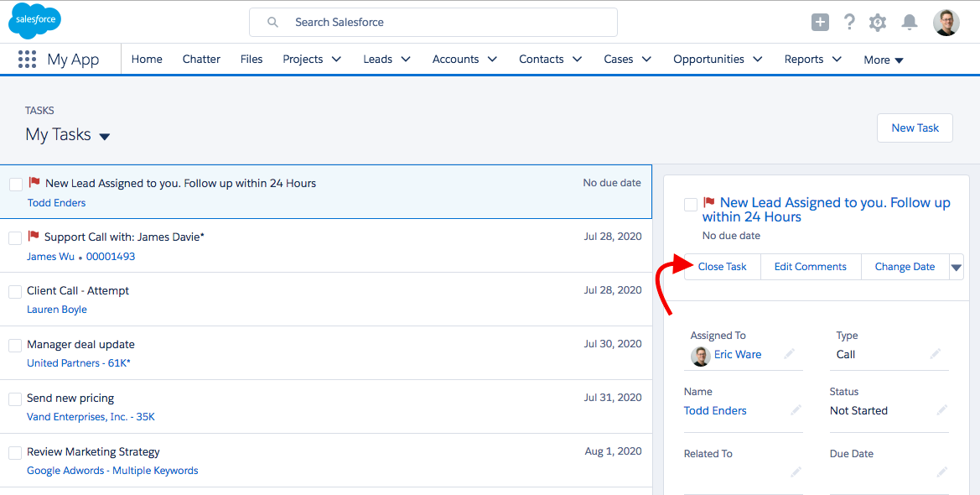Tick the checkbox in task detail panel

[x=691, y=205]
